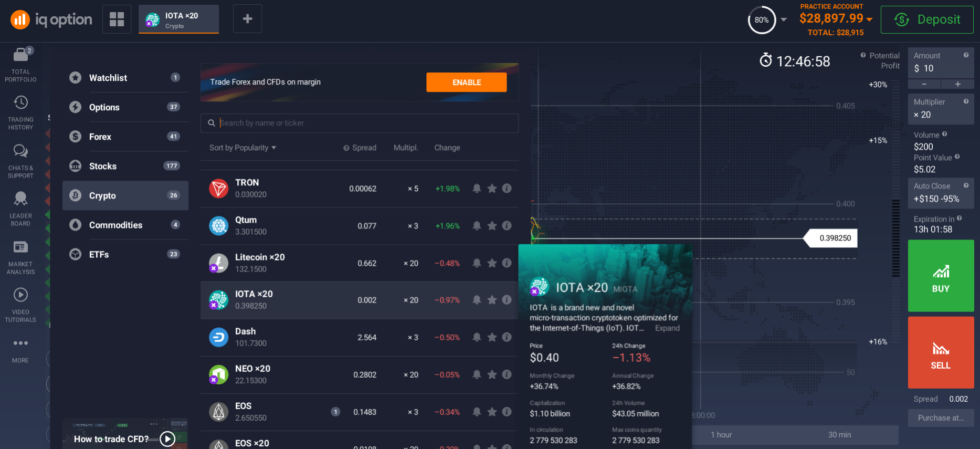This screenshot has height=449, width=980.
Task: Click info icon on IOTA ×20 row
Action: tap(507, 299)
